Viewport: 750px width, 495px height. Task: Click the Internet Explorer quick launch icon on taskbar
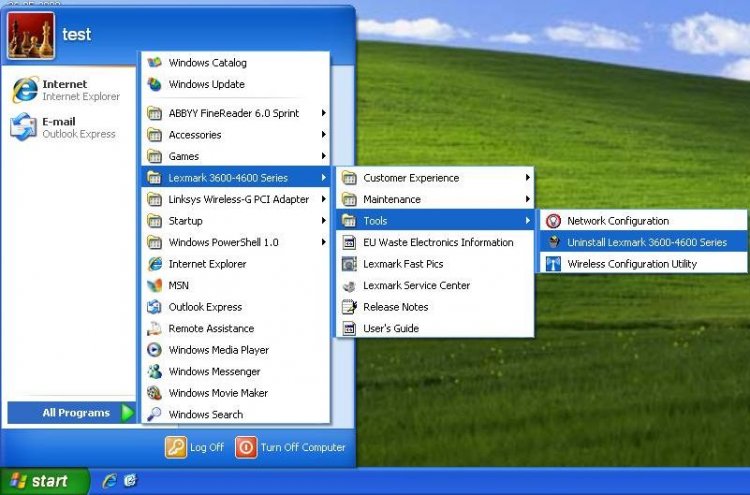pos(110,481)
